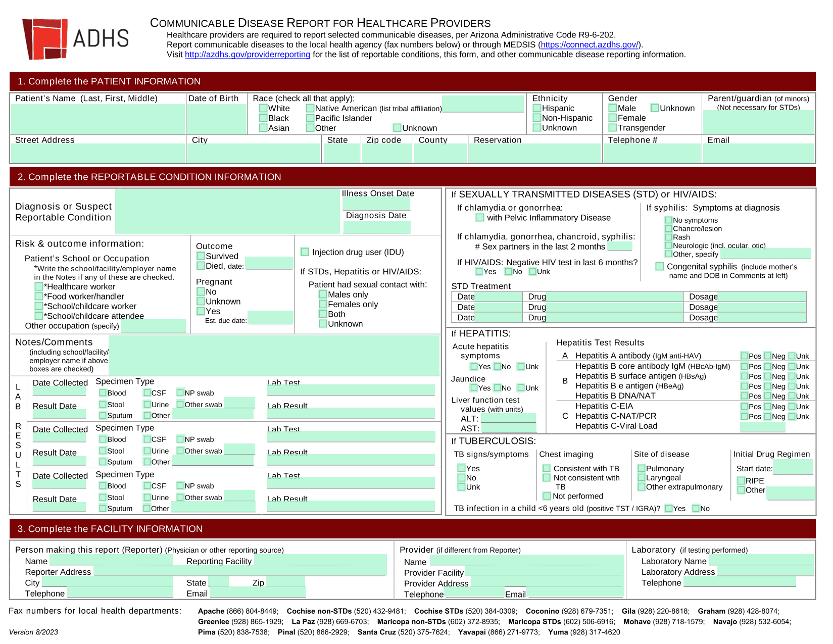Check Yes under Jaundice

point(474,388)
